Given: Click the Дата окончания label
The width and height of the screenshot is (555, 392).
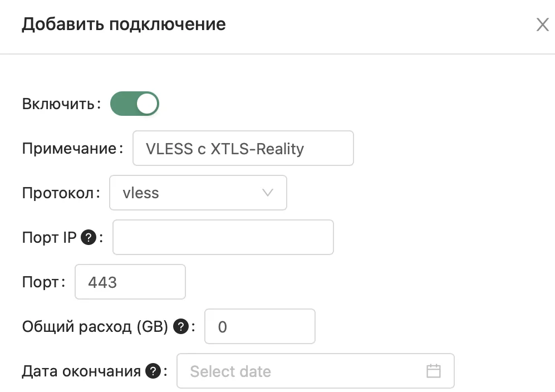Looking at the screenshot, I should [81, 371].
